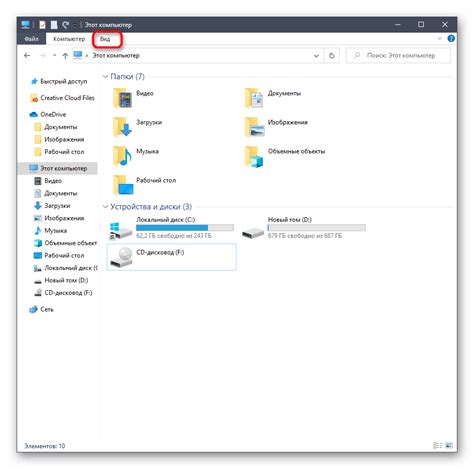Go up one level with up arrow
Image resolution: width=474 pixels, height=469 pixels.
tap(65, 56)
